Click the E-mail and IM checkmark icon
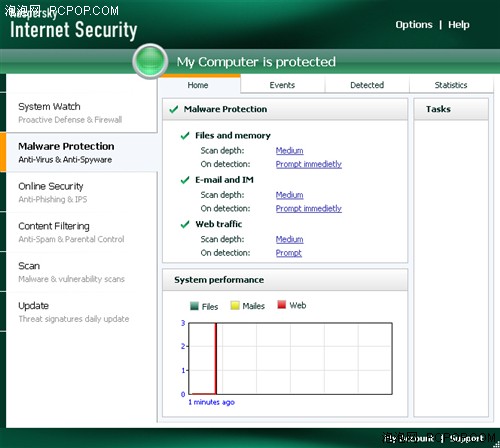Image resolution: width=500 pixels, height=448 pixels. [185, 180]
